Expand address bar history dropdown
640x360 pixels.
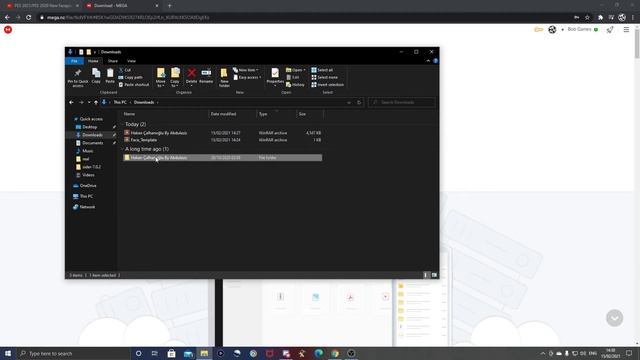click(x=349, y=102)
